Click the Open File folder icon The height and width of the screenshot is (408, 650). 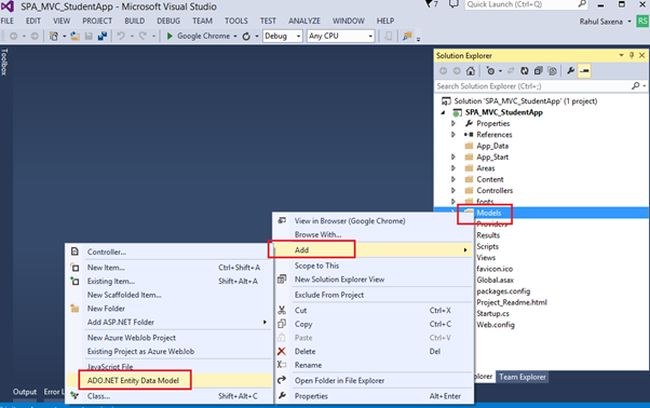click(75, 36)
